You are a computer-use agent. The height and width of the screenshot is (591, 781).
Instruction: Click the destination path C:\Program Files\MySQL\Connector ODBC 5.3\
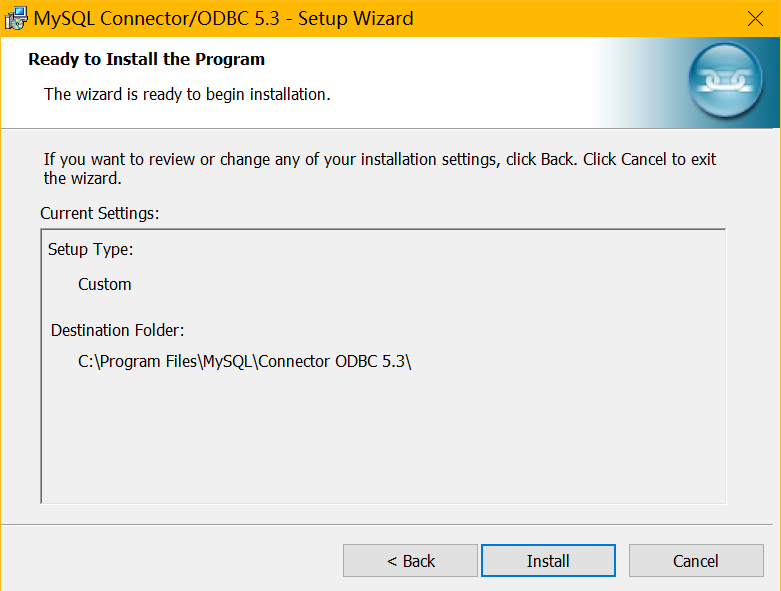[x=245, y=362]
